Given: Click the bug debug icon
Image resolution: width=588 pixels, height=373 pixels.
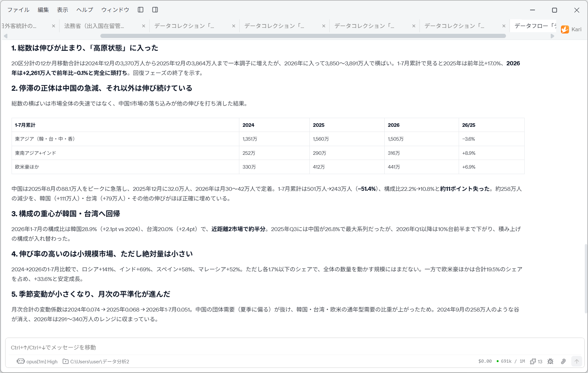Looking at the screenshot, I should pos(550,361).
